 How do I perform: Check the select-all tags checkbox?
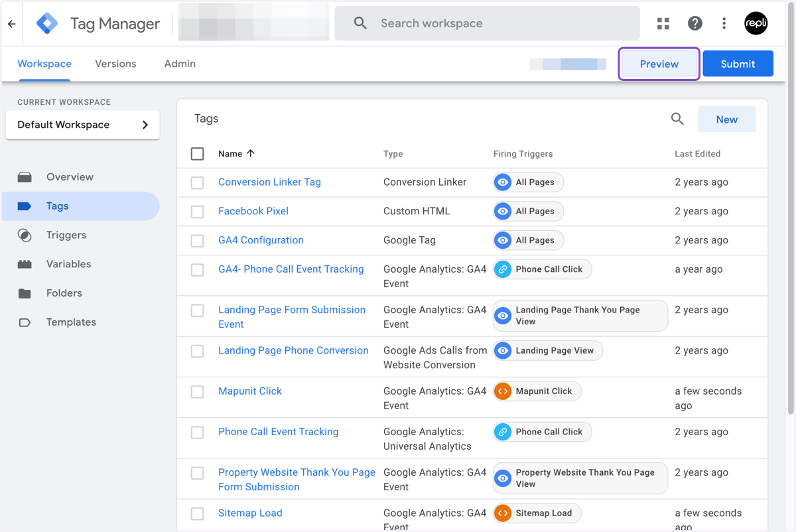[x=198, y=154]
